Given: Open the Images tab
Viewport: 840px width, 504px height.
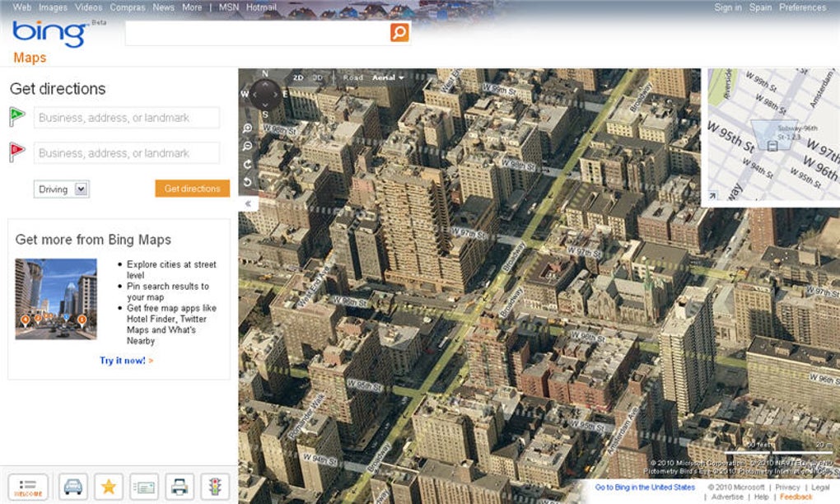Looking at the screenshot, I should coord(53,7).
